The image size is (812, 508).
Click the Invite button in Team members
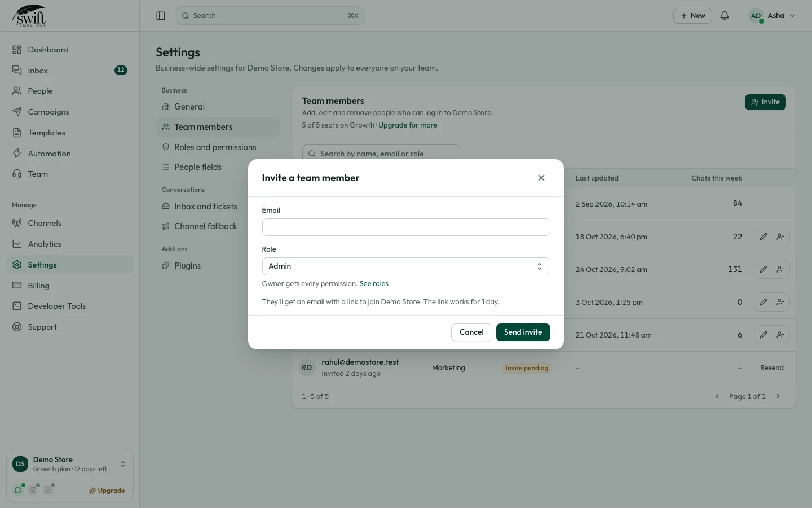pyautogui.click(x=765, y=102)
